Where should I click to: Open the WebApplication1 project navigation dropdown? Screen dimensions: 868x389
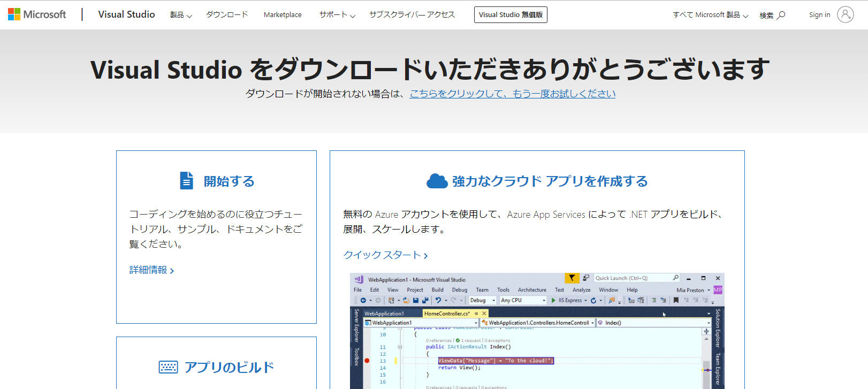pyautogui.click(x=421, y=323)
